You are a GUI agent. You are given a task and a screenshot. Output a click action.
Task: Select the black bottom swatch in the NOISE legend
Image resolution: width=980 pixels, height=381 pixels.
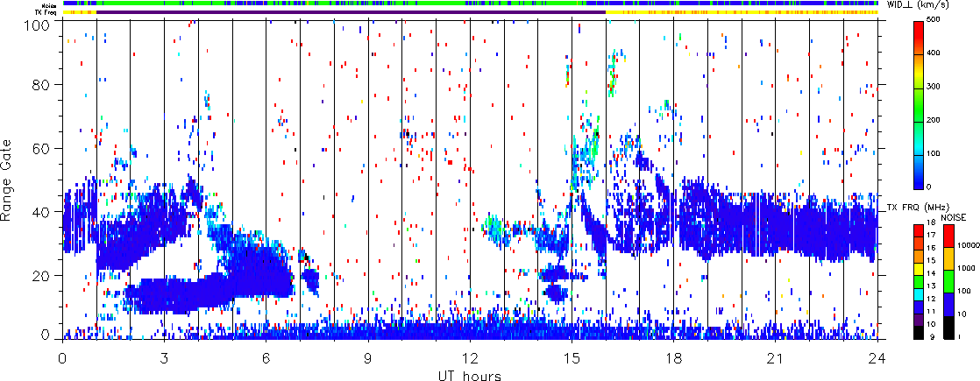point(948,328)
